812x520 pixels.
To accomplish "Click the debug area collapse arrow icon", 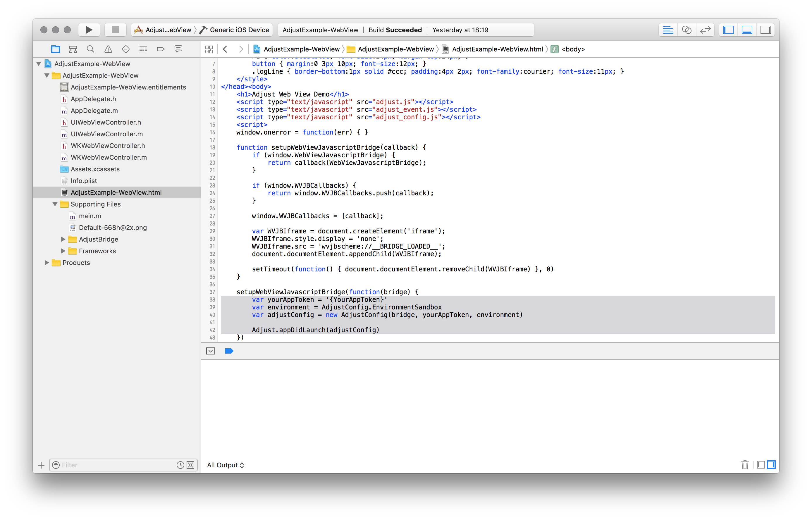I will tap(212, 351).
